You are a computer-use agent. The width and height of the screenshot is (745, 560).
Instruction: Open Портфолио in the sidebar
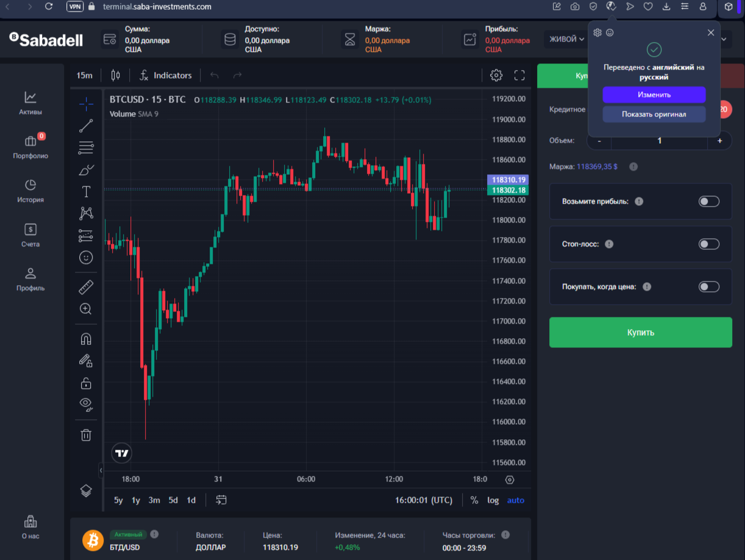(30, 147)
